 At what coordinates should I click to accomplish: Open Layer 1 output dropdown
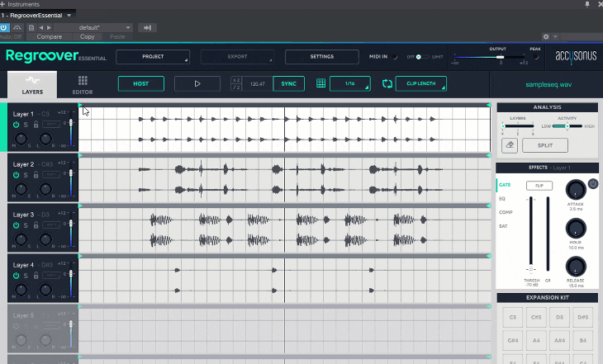pyautogui.click(x=51, y=124)
